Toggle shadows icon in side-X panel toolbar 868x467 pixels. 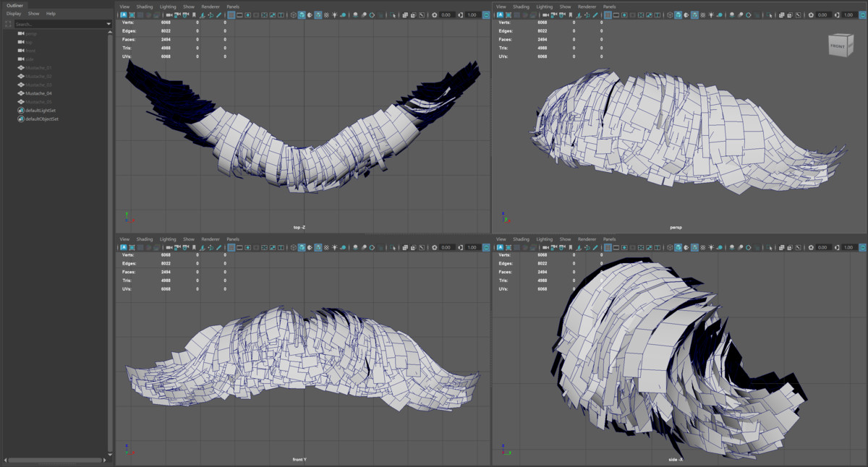[x=720, y=247]
